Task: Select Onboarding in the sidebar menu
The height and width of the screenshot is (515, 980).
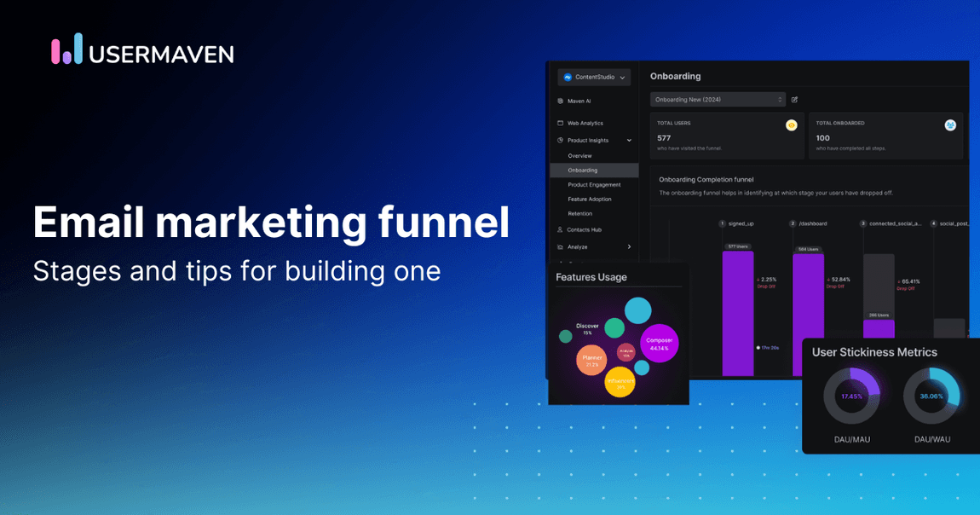Action: (583, 170)
